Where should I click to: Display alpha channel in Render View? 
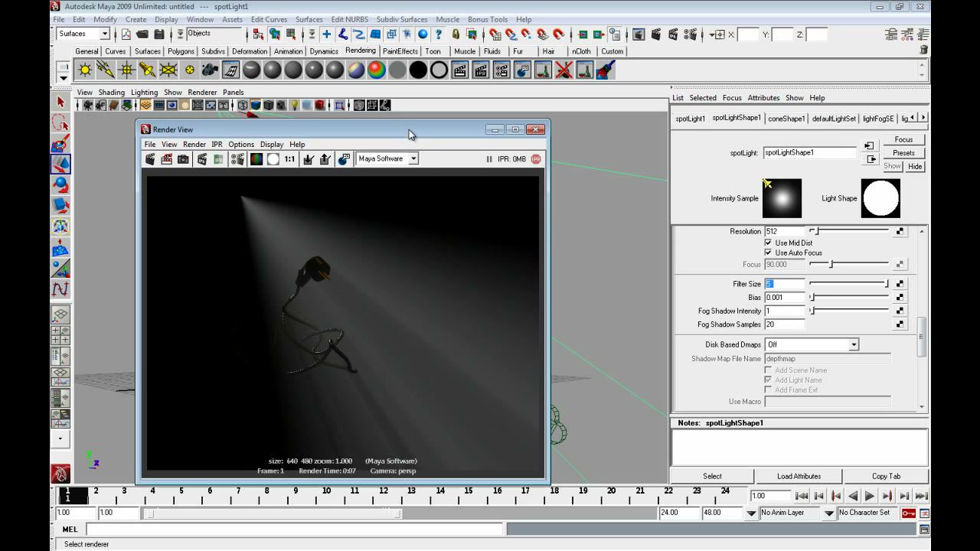pos(273,159)
